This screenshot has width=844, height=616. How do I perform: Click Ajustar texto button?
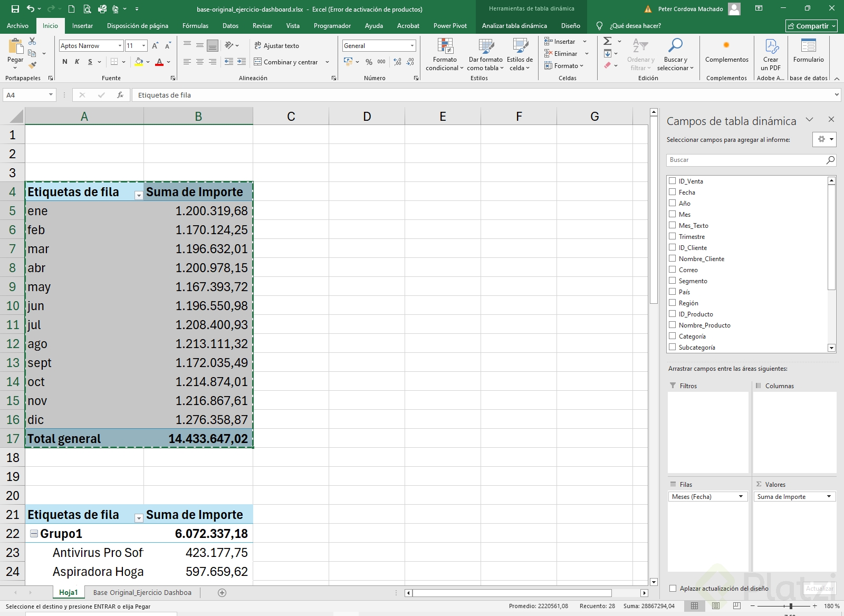tap(276, 46)
